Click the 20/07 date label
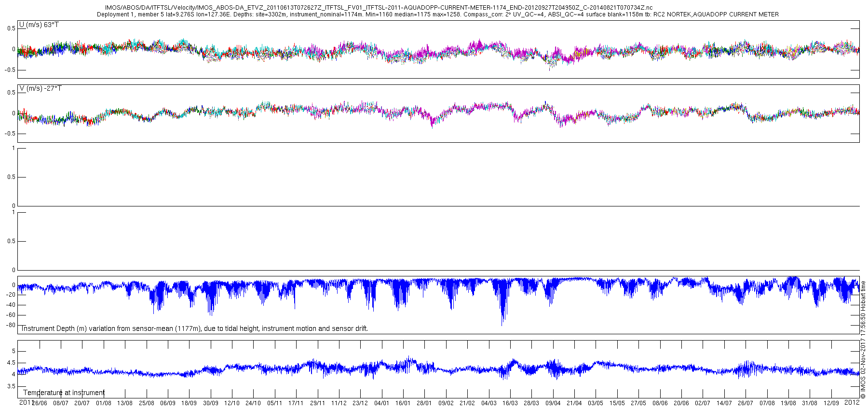The width and height of the screenshot is (868, 410). click(82, 403)
